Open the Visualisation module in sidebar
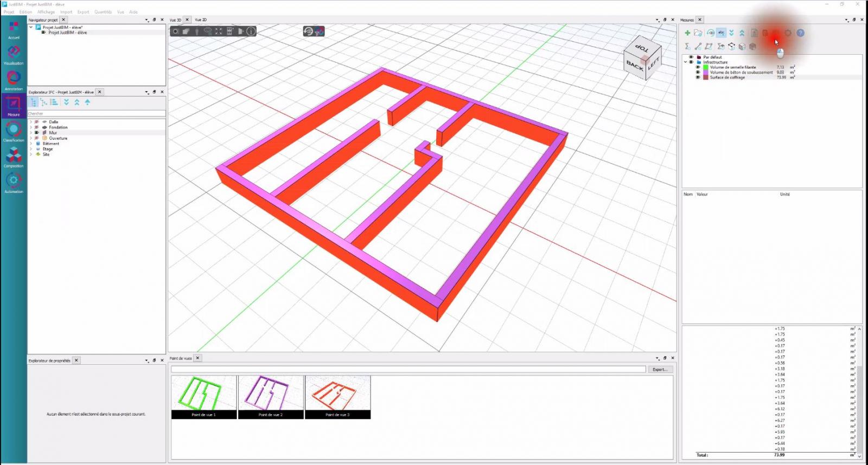 coord(14,54)
